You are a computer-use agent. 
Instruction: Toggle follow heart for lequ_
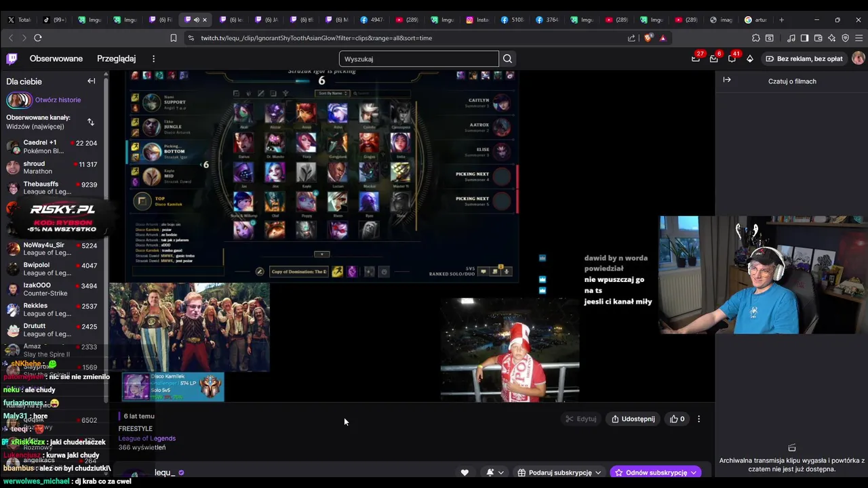[465, 472]
